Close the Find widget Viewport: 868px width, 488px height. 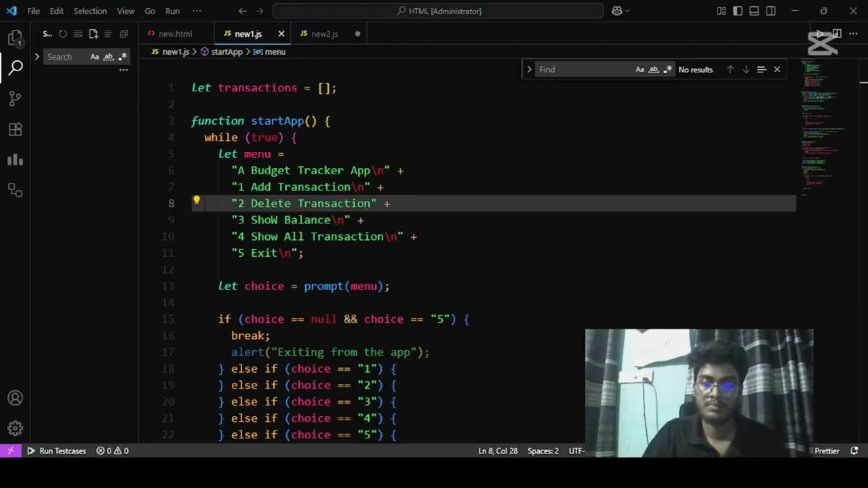(777, 69)
